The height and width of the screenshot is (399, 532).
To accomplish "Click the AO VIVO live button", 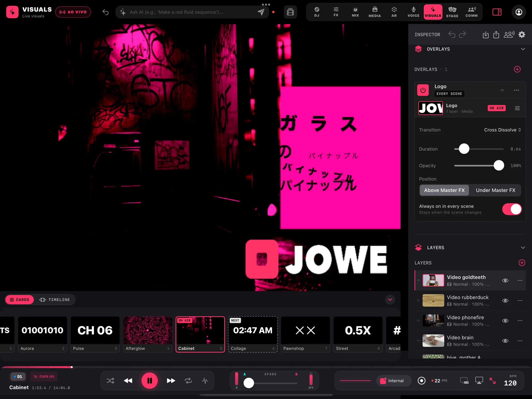I will [x=73, y=12].
